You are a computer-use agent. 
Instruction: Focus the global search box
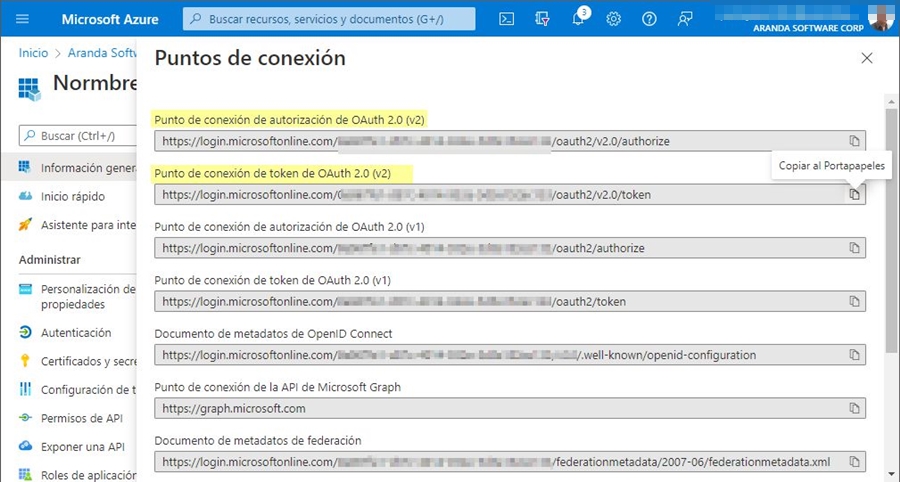(329, 19)
